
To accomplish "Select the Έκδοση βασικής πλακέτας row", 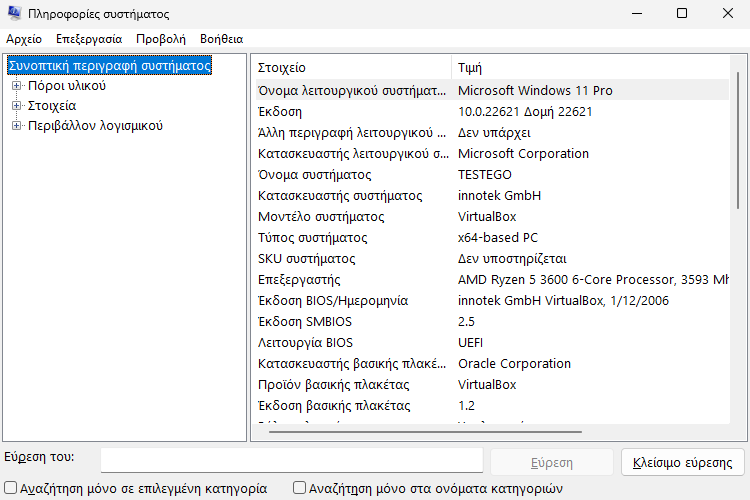I will coord(492,406).
